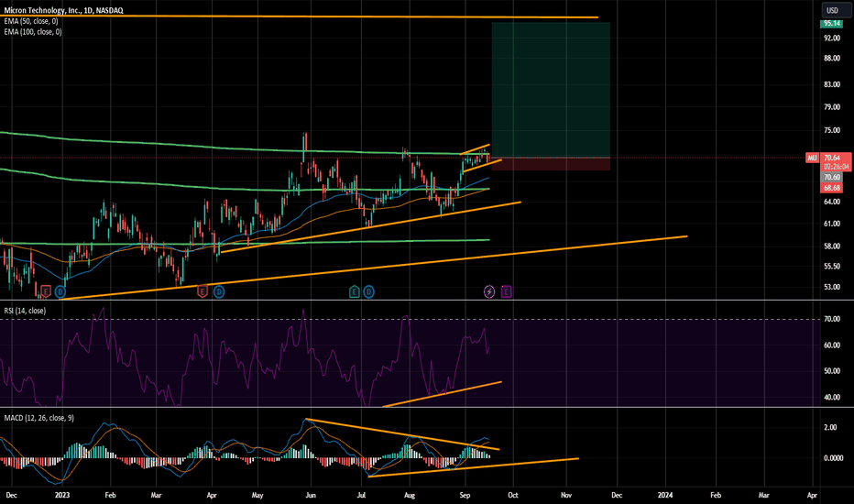The height and width of the screenshot is (504, 854).
Task: Click the green 95.14 target price label
Action: (x=832, y=24)
